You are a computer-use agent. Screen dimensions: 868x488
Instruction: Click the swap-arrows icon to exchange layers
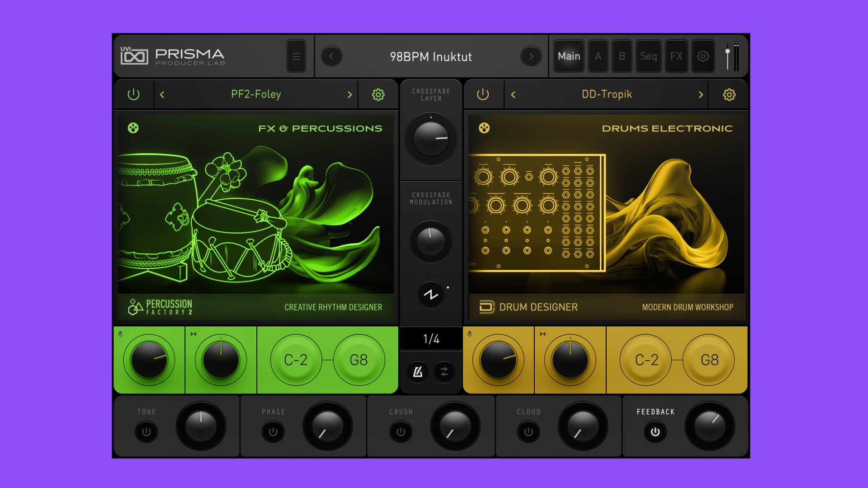coord(444,372)
